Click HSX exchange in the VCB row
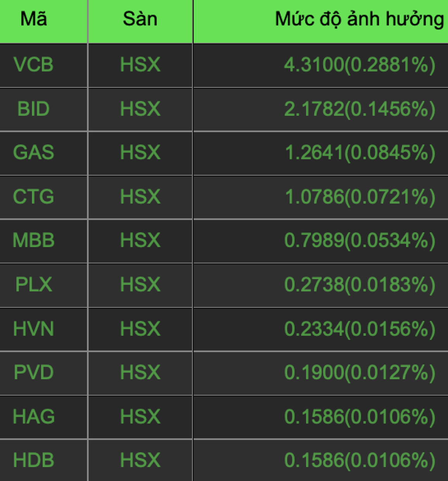This screenshot has height=481, width=448. [x=140, y=64]
